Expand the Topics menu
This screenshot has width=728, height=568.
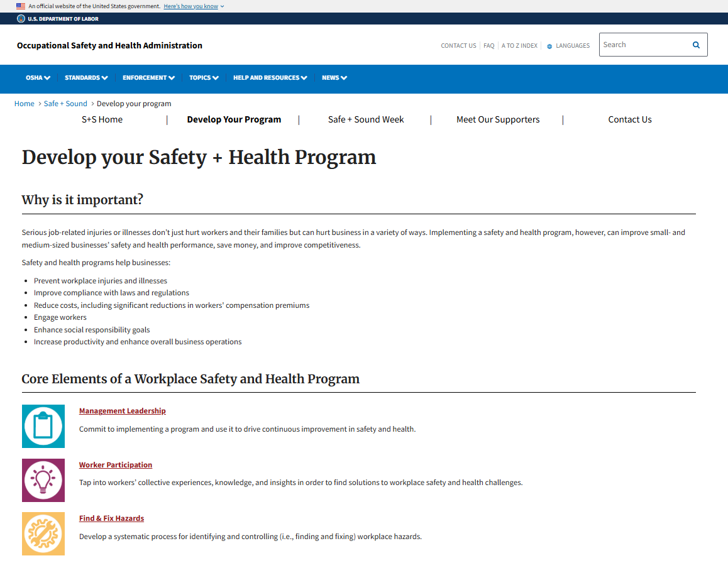(x=204, y=77)
